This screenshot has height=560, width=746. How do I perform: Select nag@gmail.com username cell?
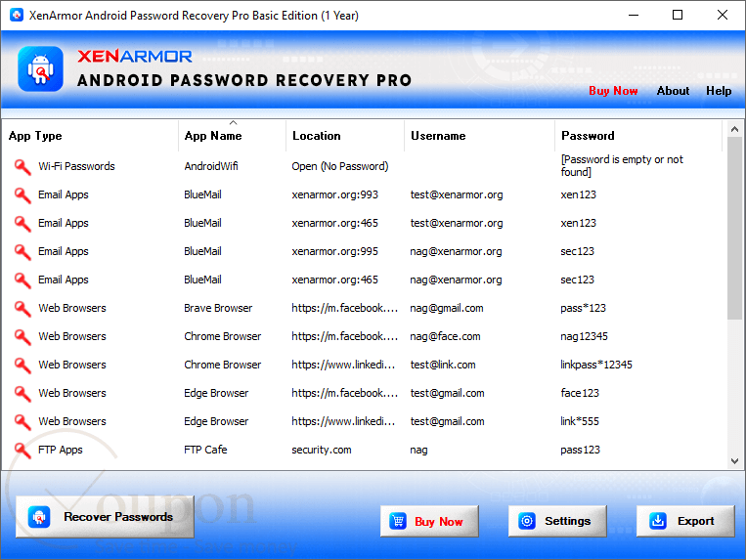[446, 308]
